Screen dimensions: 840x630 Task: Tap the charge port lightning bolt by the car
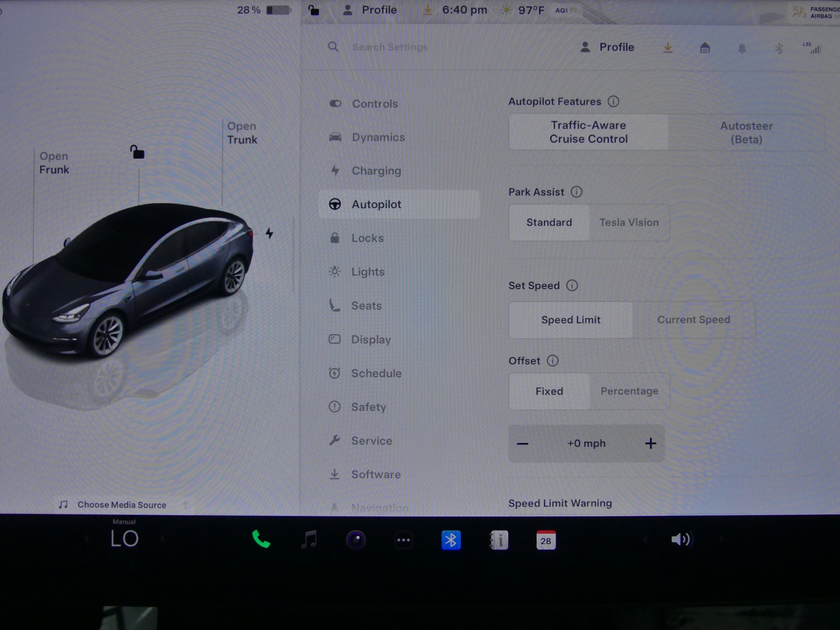(x=269, y=233)
